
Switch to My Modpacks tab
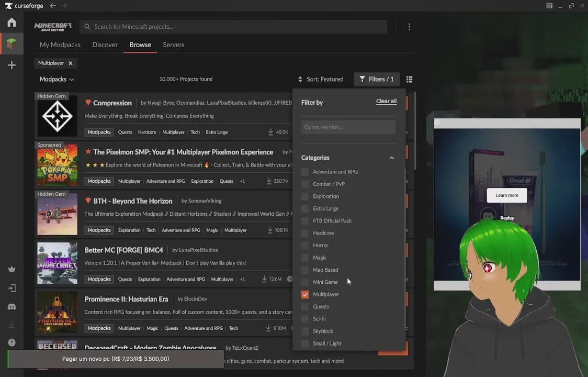[60, 45]
